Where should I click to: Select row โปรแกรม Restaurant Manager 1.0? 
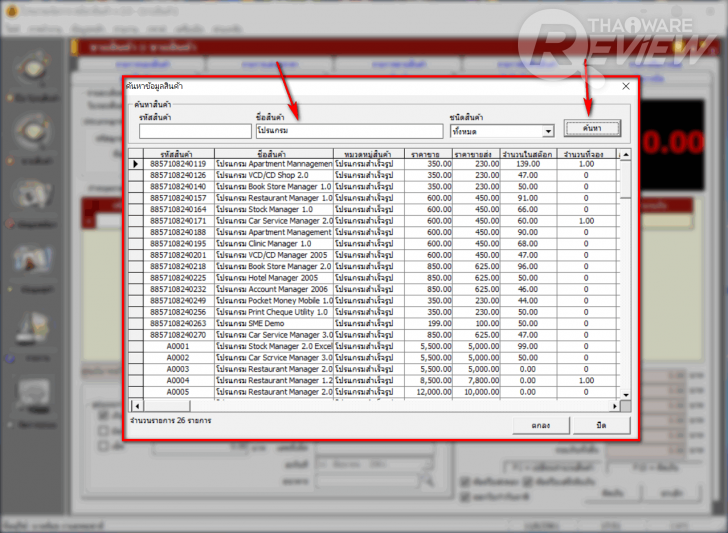tap(374, 198)
